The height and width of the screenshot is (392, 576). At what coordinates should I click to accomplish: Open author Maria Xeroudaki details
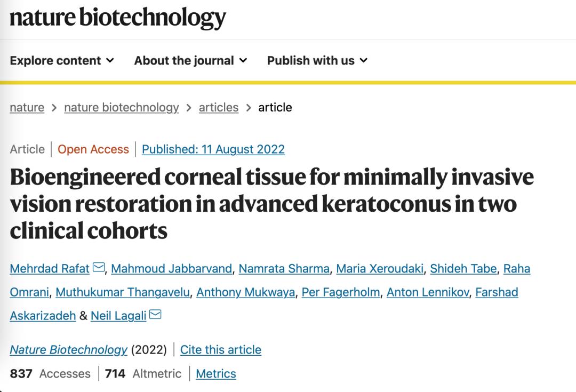(x=380, y=269)
